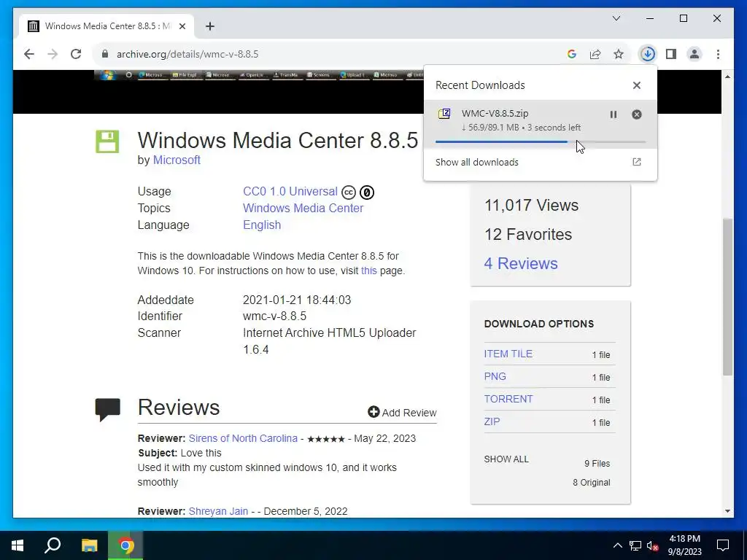The image size is (747, 560).
Task: Click the '12 Favorites' text
Action: (x=528, y=234)
